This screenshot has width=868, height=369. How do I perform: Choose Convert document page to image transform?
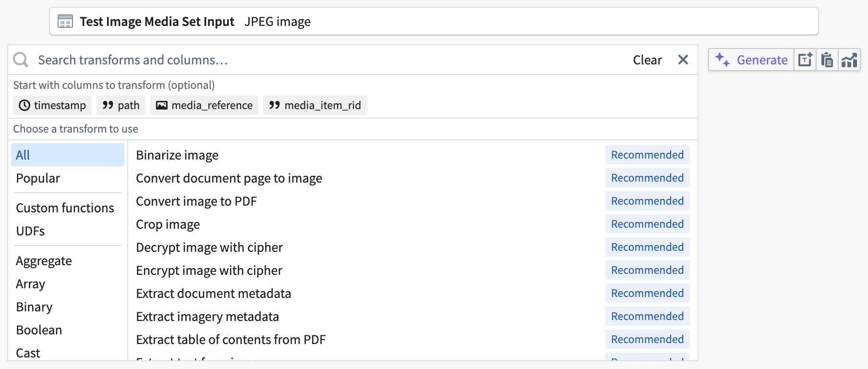click(413, 178)
